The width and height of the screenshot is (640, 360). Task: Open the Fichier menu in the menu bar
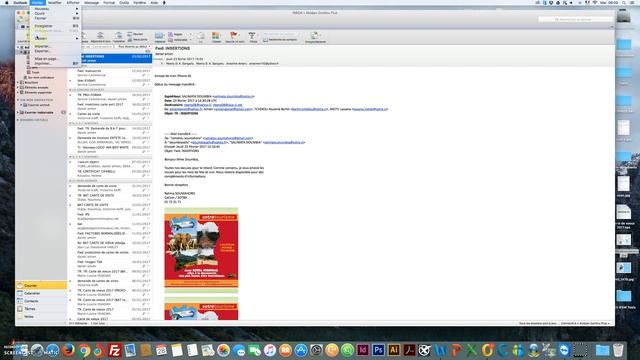37,2
